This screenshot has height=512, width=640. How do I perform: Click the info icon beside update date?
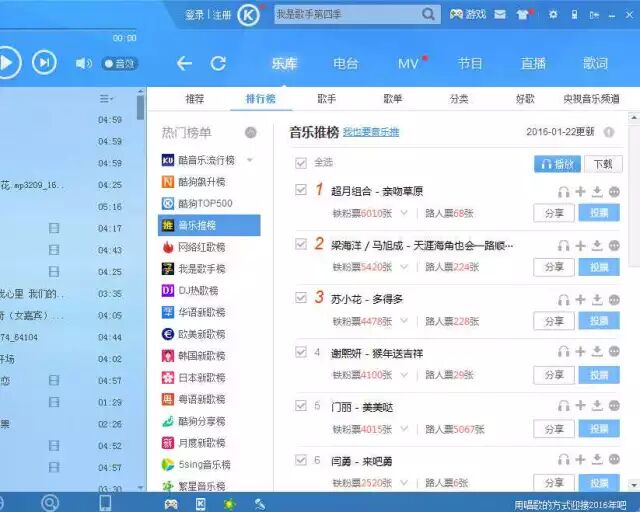pyautogui.click(x=609, y=132)
